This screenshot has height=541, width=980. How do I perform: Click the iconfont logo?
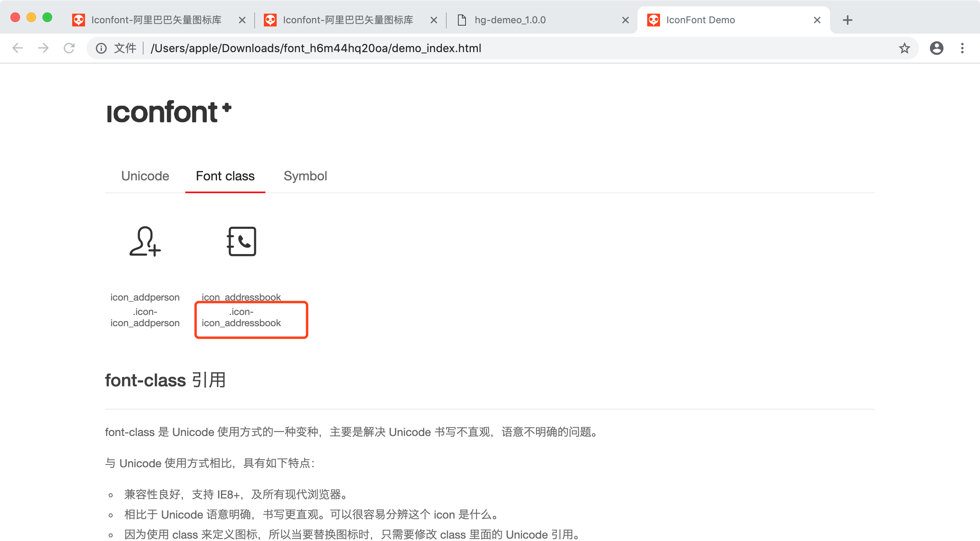(169, 112)
